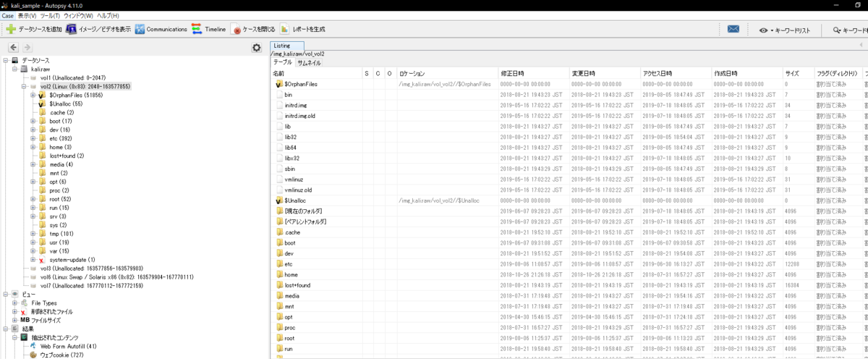
Task: Open the gear settings icon above the tree
Action: pyautogui.click(x=256, y=48)
